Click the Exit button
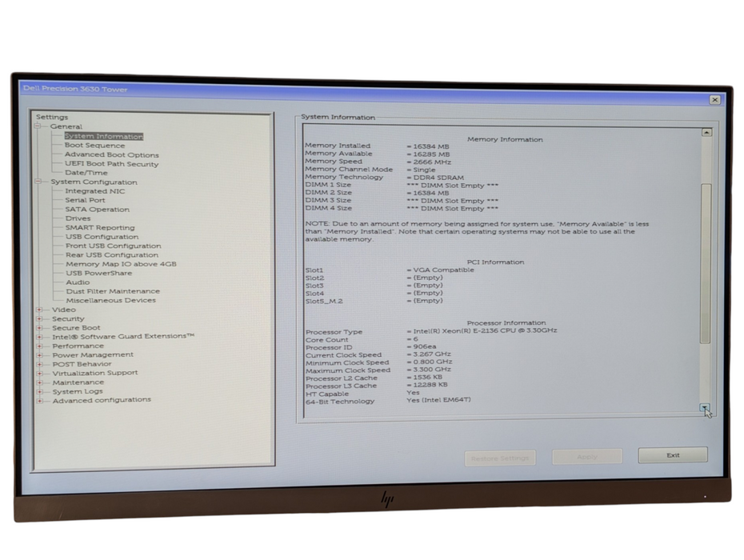 coord(673,455)
